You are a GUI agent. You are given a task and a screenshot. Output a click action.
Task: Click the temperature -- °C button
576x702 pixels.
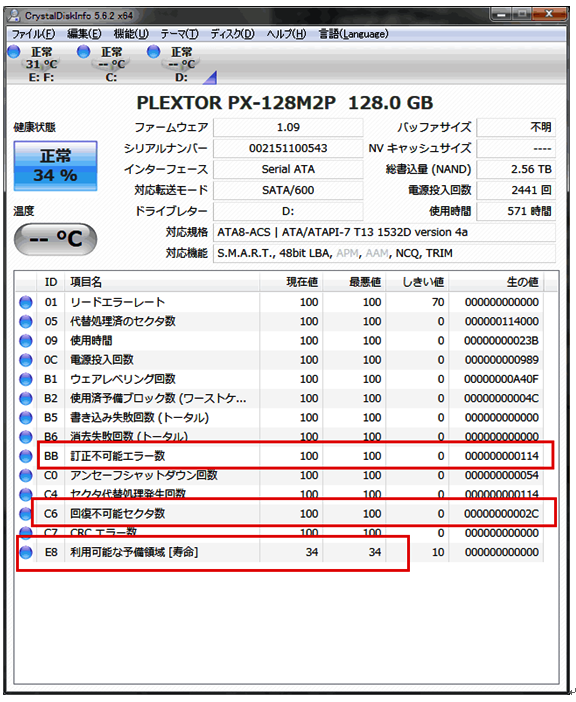pos(55,239)
